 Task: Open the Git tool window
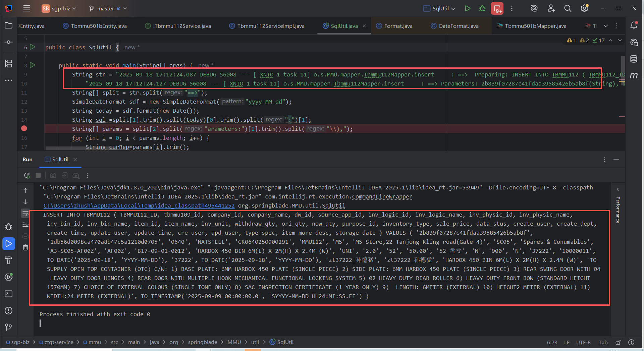[x=9, y=327]
